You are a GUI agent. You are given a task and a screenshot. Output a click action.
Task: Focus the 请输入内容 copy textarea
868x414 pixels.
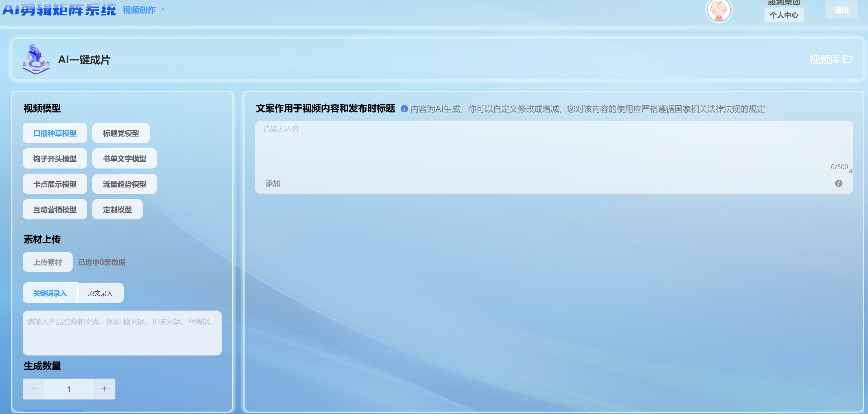[554, 147]
